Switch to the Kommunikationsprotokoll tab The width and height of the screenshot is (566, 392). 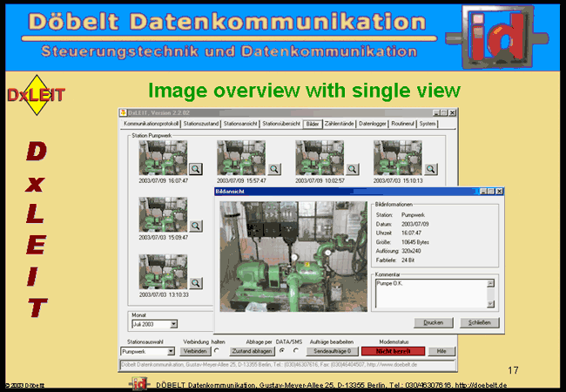click(151, 124)
